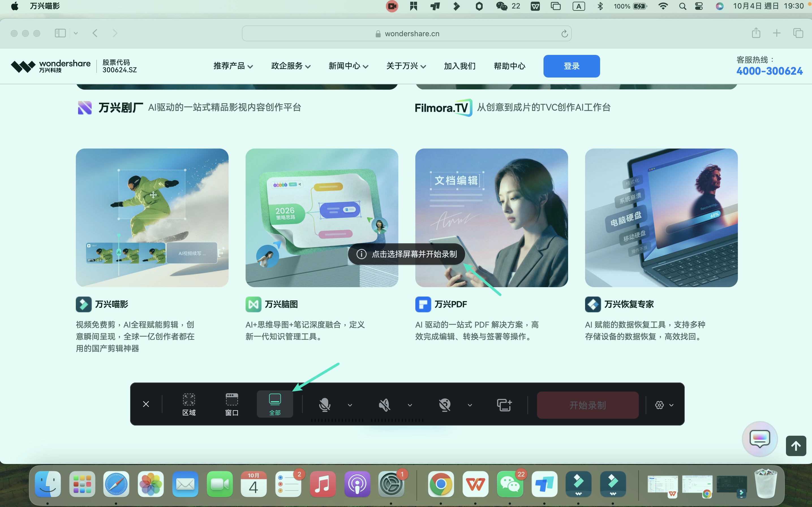
Task: Toggle the microphone in the recorder bar
Action: (325, 405)
